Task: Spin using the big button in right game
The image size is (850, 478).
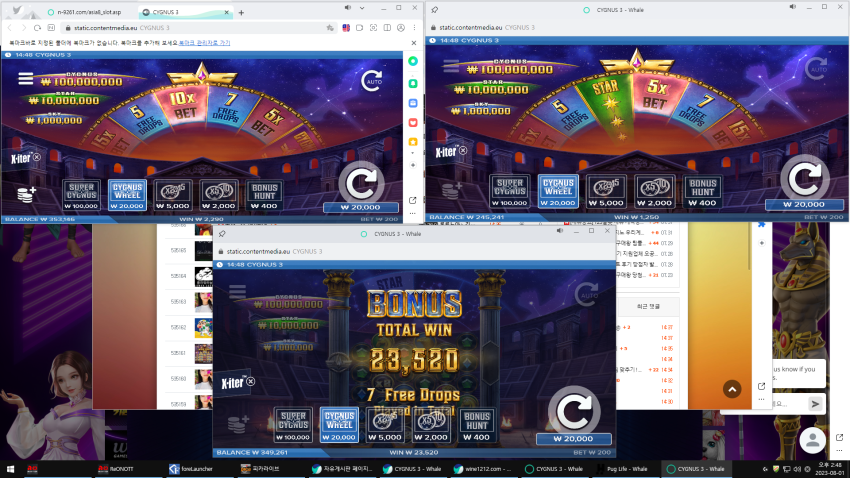Action: [x=804, y=179]
